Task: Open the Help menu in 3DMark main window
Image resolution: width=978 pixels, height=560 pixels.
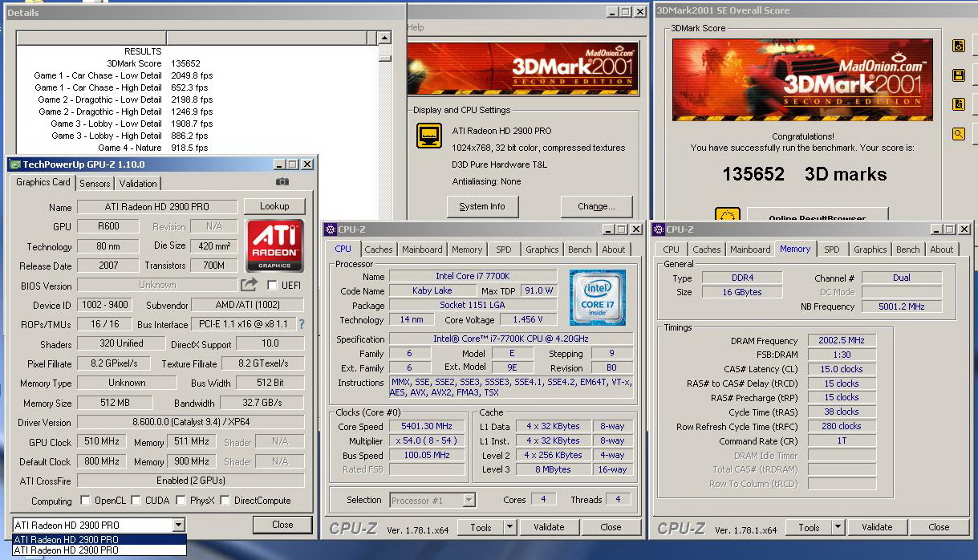Action: [416, 27]
